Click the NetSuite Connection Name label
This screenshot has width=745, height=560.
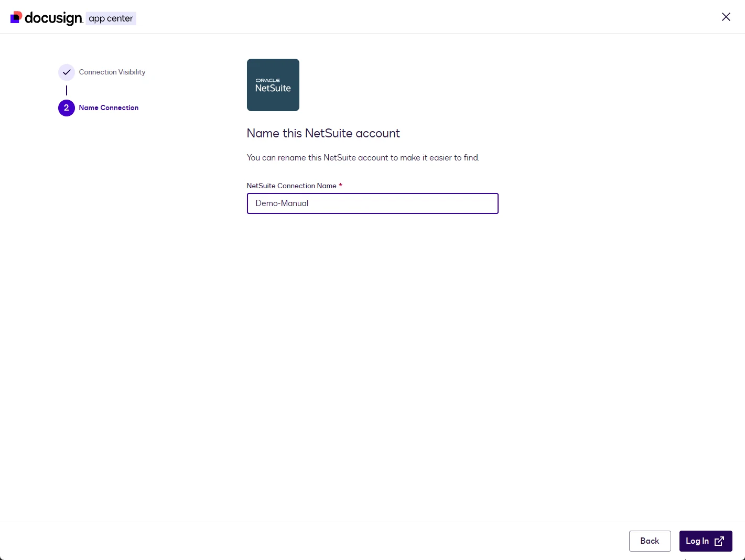(291, 186)
